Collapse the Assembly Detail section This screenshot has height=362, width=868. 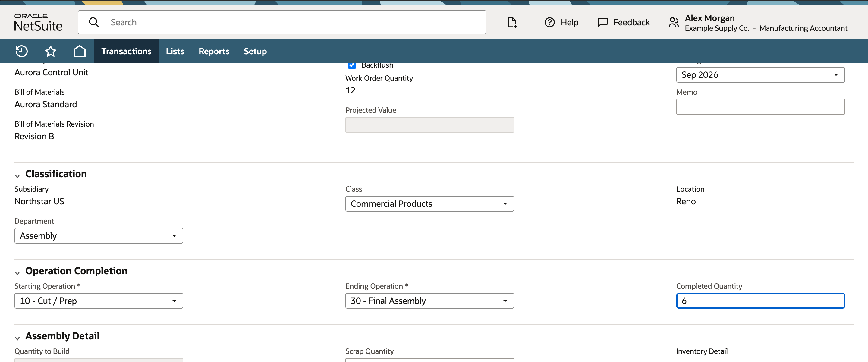coord(17,338)
